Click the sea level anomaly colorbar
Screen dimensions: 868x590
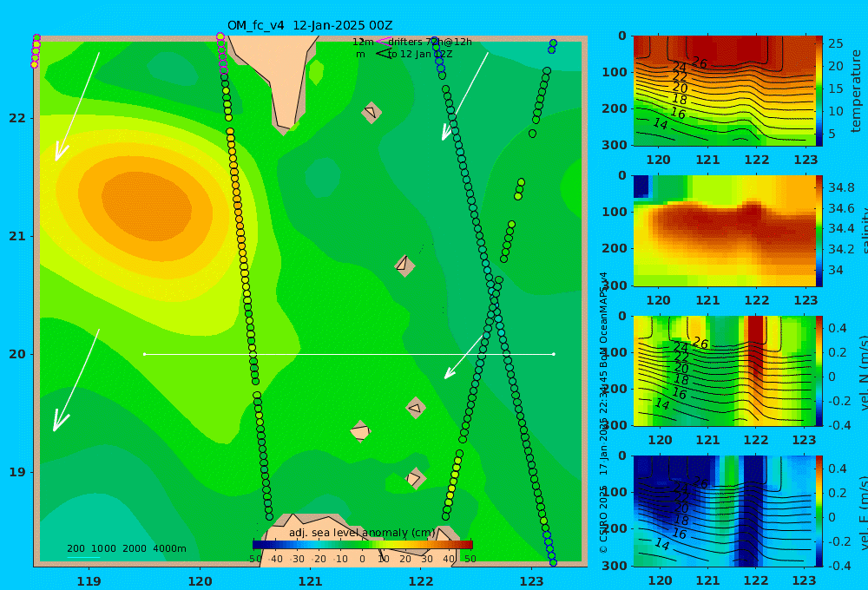pos(363,545)
